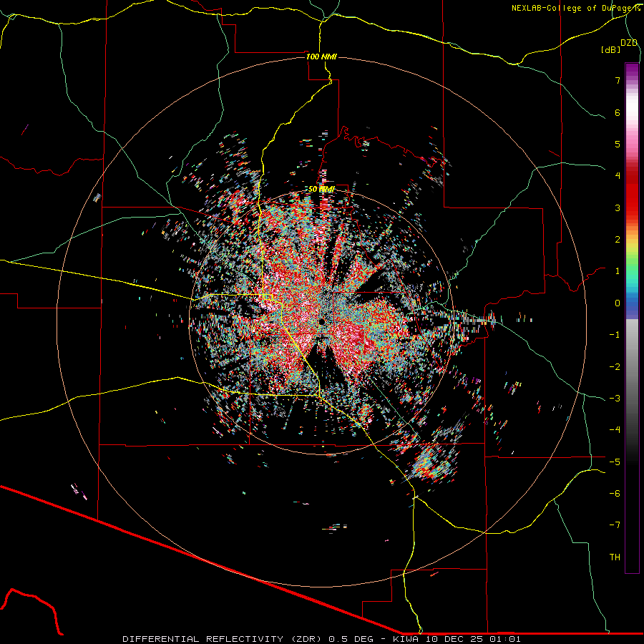Click the 50 NMI range ring label
Viewport: 644px width, 644px height.
(321, 190)
